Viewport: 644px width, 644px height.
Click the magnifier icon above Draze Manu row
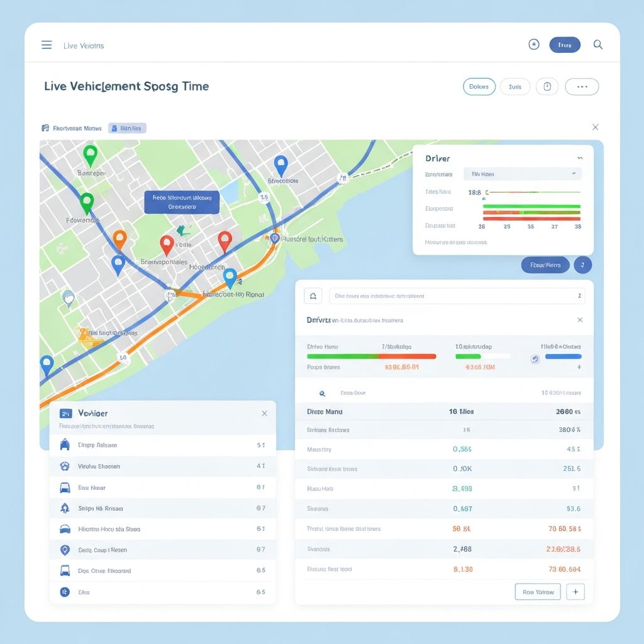click(322, 393)
